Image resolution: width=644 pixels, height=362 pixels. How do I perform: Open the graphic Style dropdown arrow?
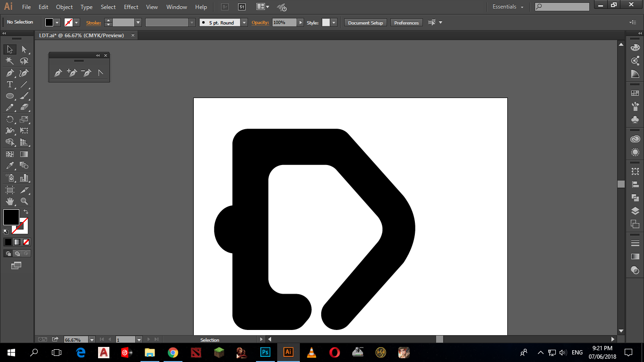tap(334, 23)
